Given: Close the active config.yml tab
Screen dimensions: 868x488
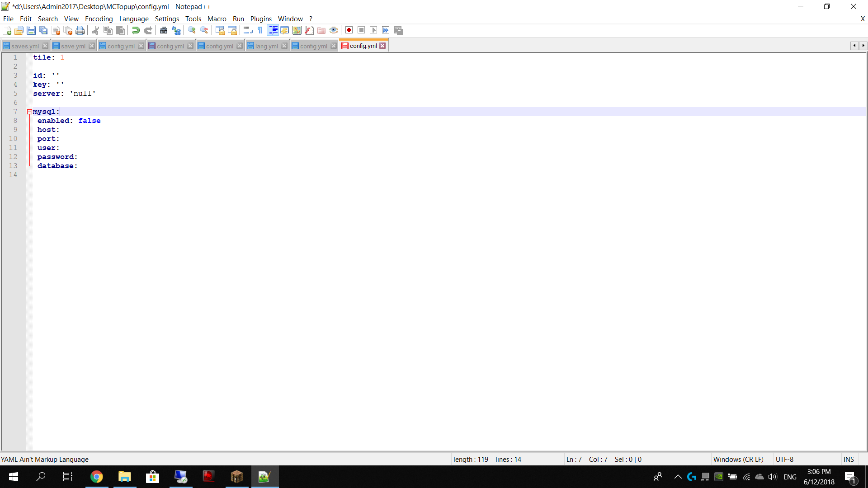Looking at the screenshot, I should point(382,46).
